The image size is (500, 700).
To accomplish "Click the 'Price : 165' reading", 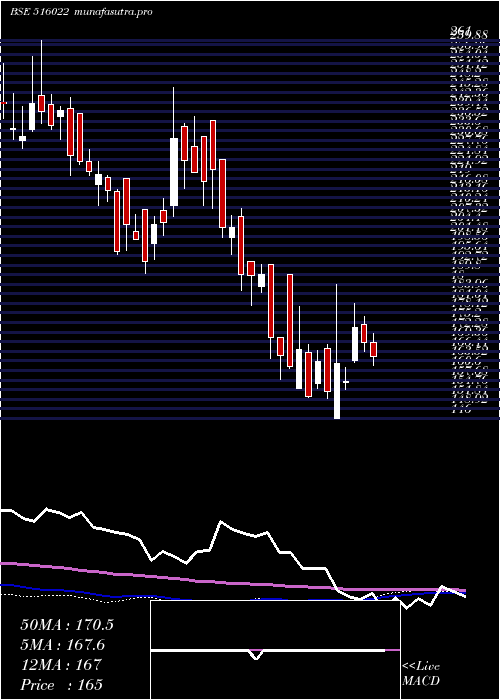I will 62,684.
